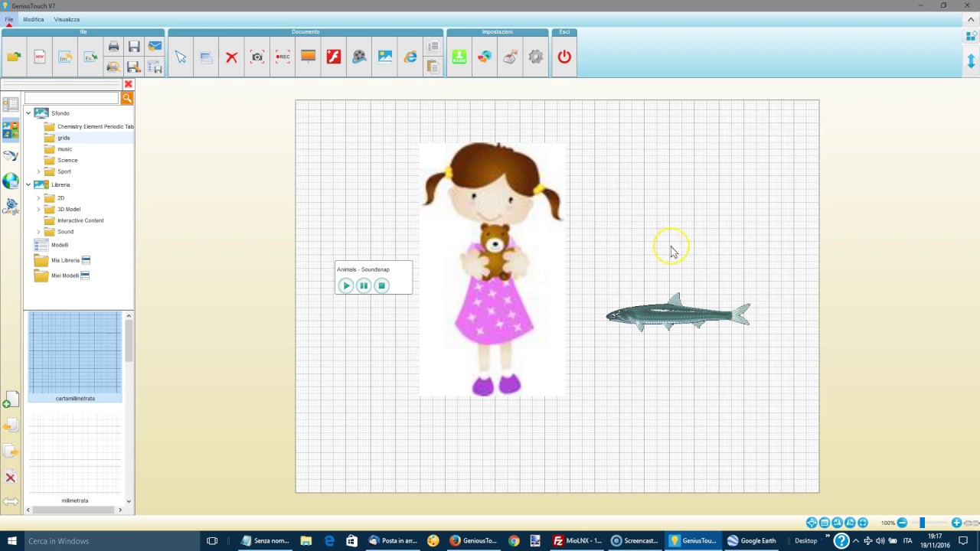Click the orange screen/board icon in Documento
The image size is (980, 551).
click(x=308, y=57)
